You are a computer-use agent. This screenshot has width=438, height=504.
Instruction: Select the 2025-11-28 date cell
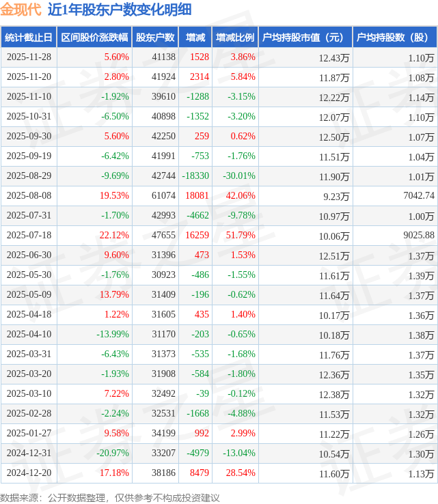pos(29,57)
